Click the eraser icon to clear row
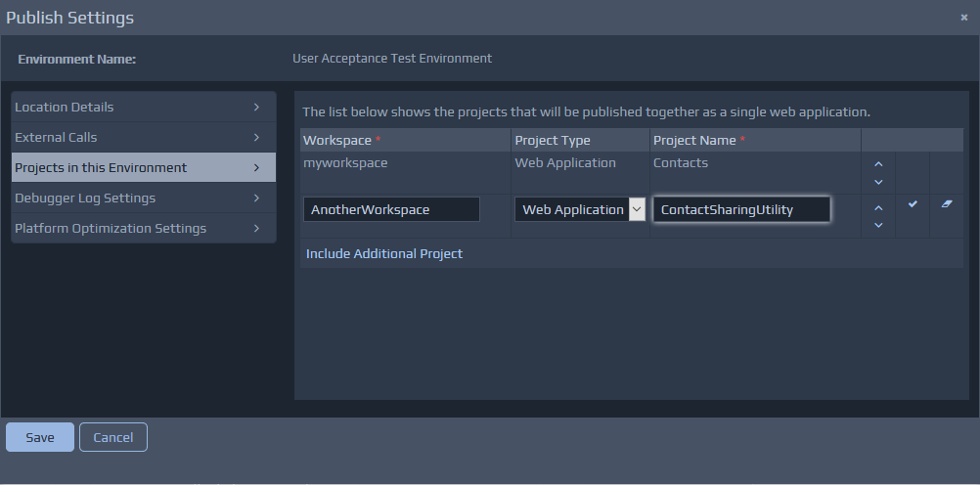The image size is (980, 485). click(947, 204)
